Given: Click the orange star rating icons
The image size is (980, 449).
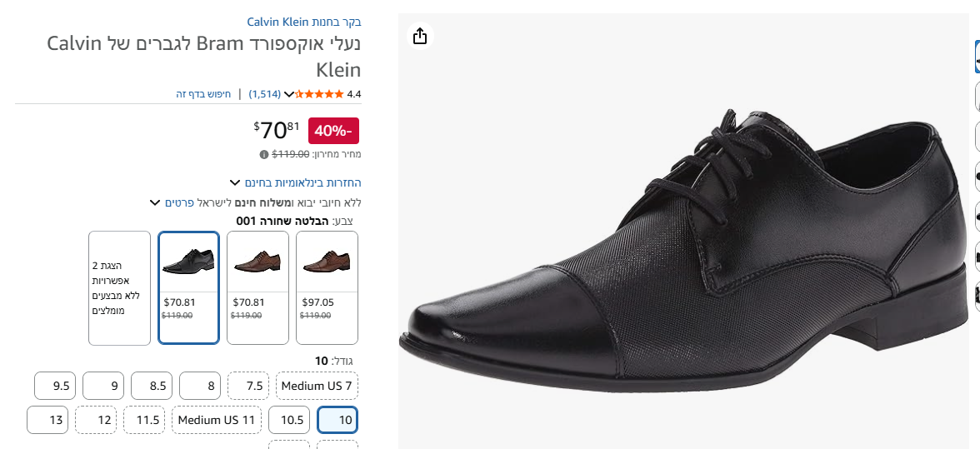Looking at the screenshot, I should pyautogui.click(x=319, y=94).
